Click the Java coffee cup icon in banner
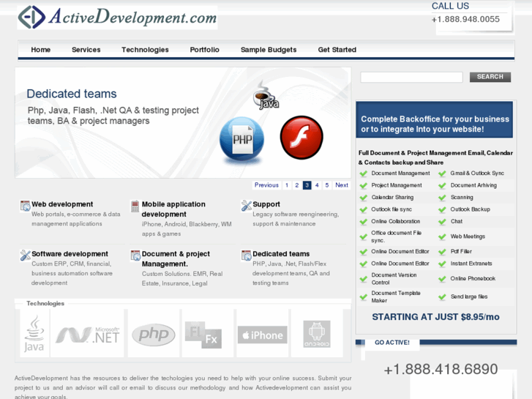The height and width of the screenshot is (399, 532). (x=266, y=95)
